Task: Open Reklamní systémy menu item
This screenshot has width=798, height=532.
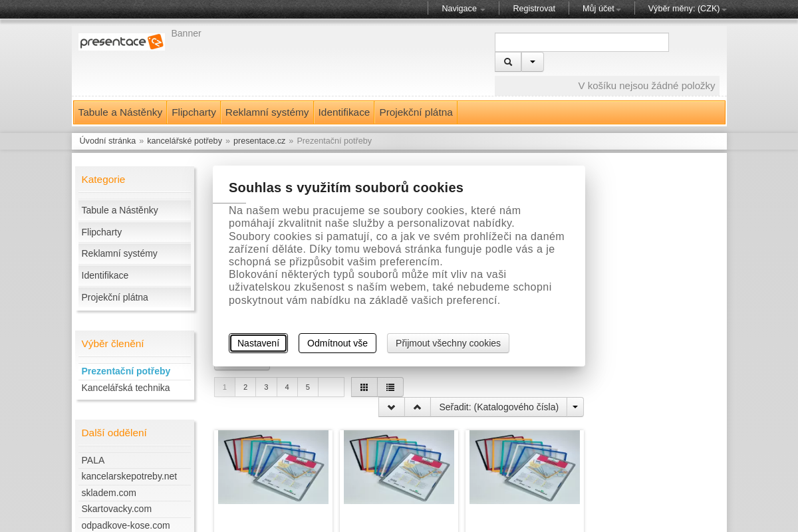Action: [267, 112]
